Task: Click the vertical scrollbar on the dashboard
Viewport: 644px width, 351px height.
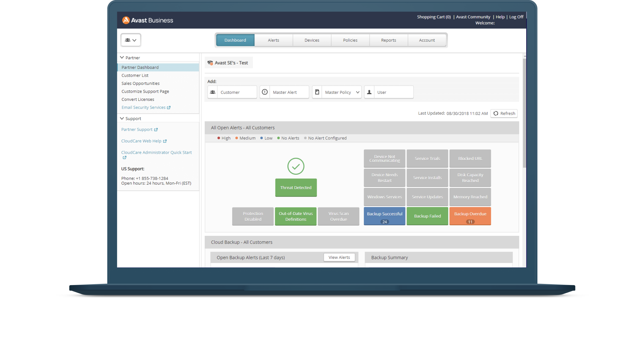Action: click(x=524, y=113)
